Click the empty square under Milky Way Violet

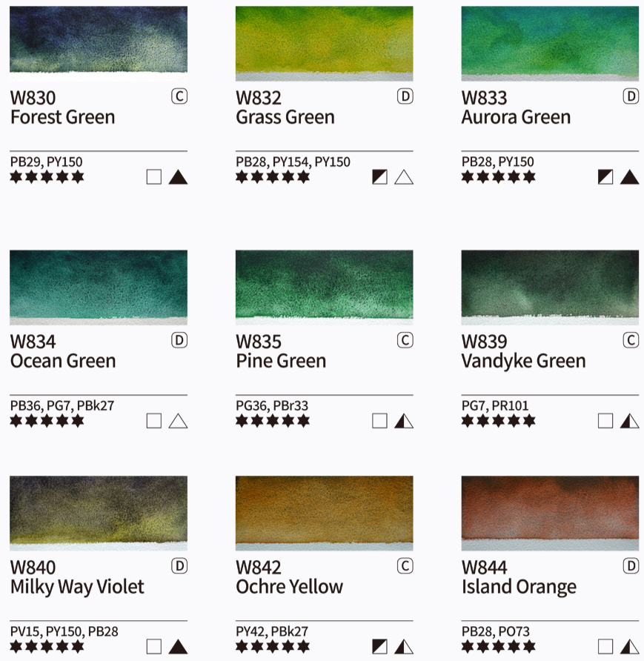[x=154, y=647]
